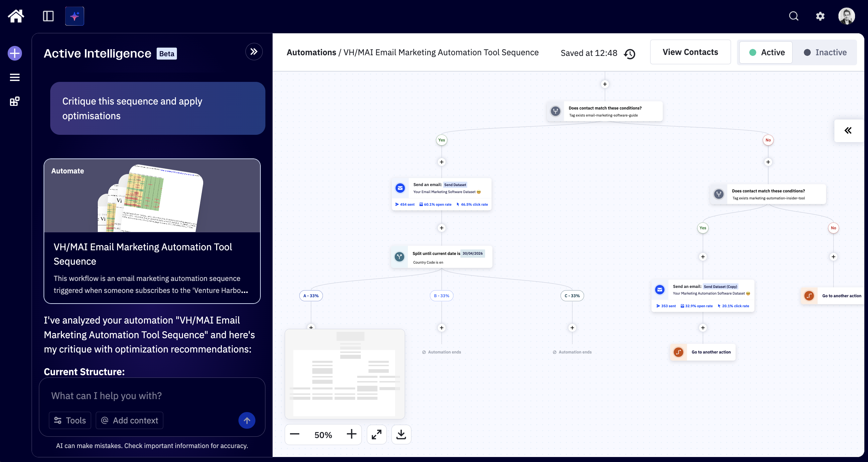Open the Automations breadcrumb link
The image size is (868, 462).
(x=311, y=52)
